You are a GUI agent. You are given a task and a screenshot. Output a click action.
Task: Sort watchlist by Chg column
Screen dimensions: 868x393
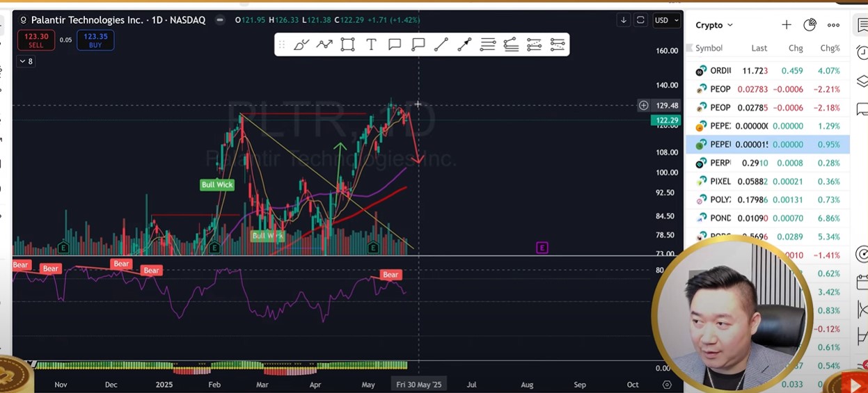click(x=796, y=48)
